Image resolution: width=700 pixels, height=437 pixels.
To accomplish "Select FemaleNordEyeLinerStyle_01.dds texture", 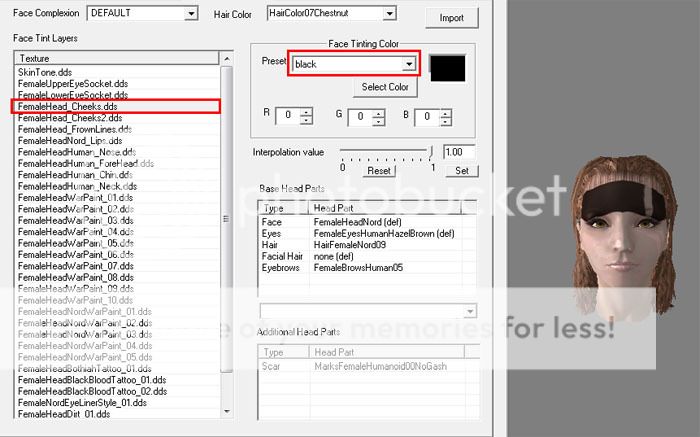I will (82, 403).
